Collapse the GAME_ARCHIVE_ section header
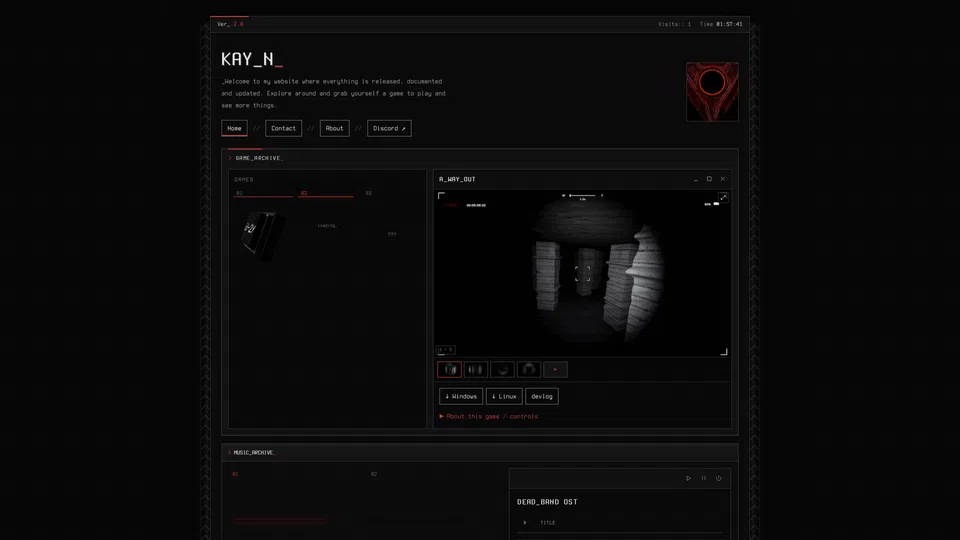This screenshot has height=540, width=960. [x=480, y=158]
